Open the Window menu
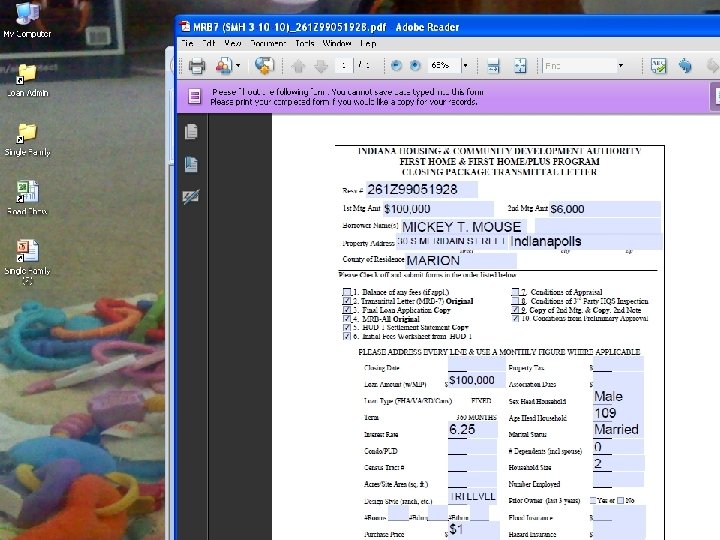The image size is (720, 540). tap(337, 43)
